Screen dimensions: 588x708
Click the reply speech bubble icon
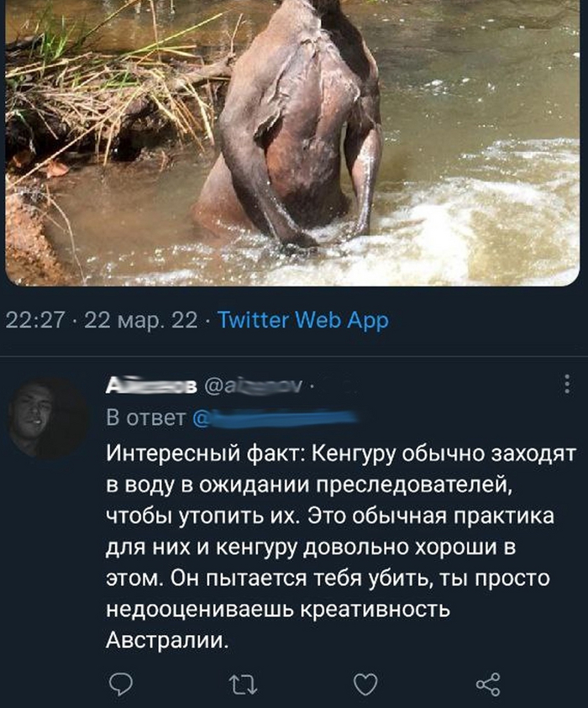click(122, 684)
